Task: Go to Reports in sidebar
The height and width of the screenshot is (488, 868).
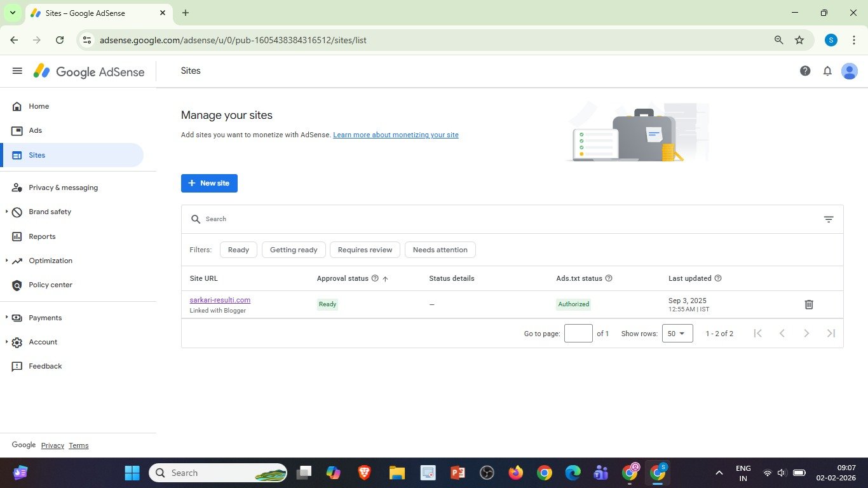Action: 42,236
